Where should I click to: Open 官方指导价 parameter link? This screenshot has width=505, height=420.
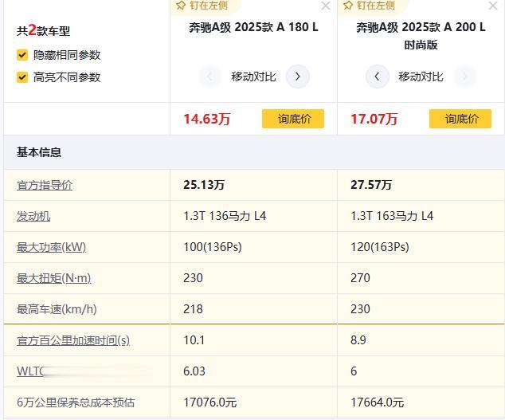point(45,185)
